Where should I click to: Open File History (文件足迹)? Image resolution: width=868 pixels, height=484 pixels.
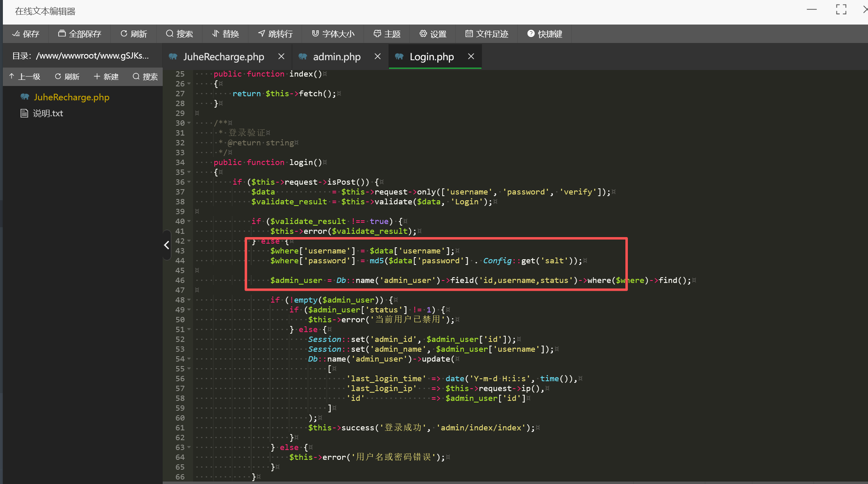click(487, 34)
